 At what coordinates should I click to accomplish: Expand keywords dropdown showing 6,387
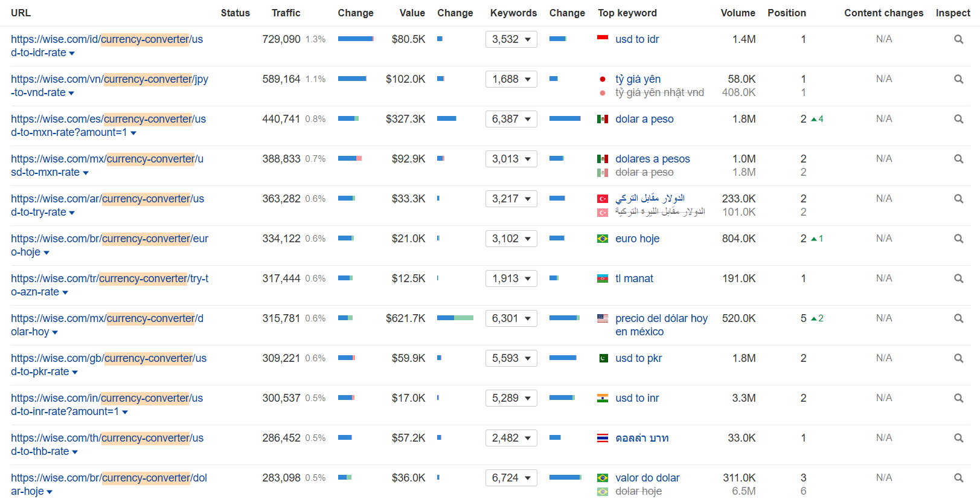coord(511,119)
